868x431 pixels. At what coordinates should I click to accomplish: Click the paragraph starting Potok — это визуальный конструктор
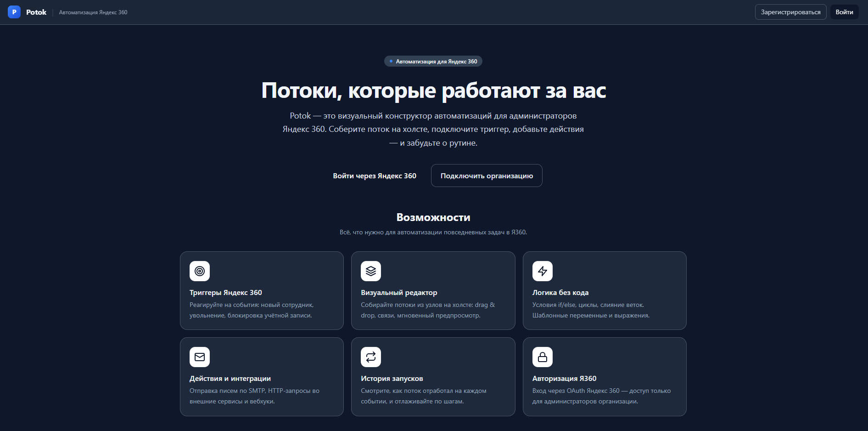433,129
